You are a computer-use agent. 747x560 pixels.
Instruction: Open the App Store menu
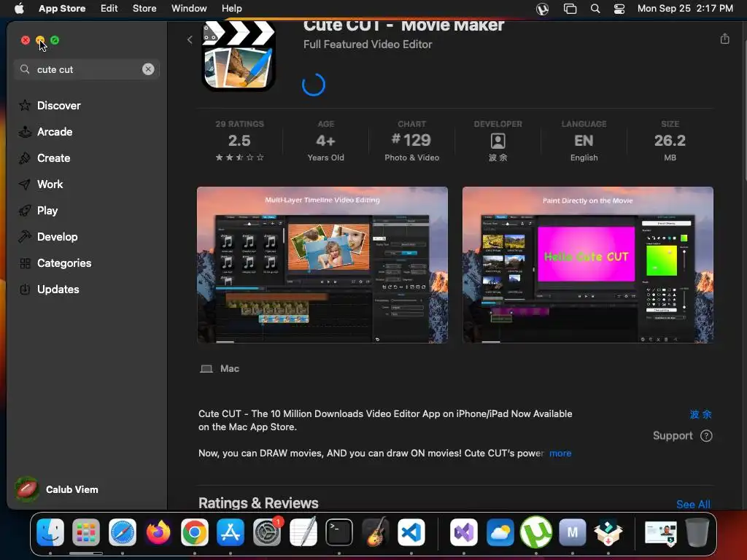click(62, 8)
